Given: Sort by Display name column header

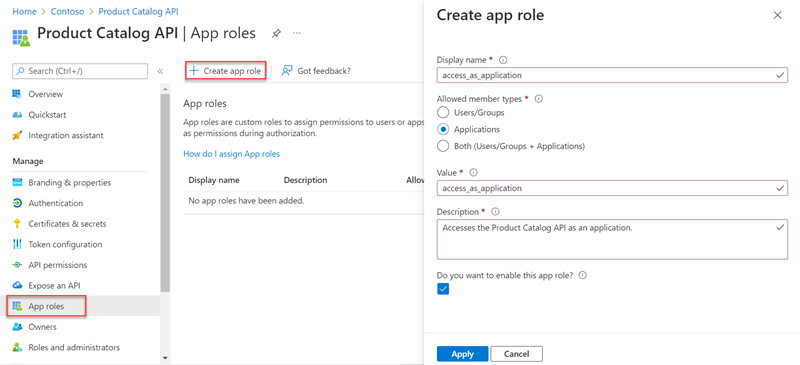Looking at the screenshot, I should 214,180.
